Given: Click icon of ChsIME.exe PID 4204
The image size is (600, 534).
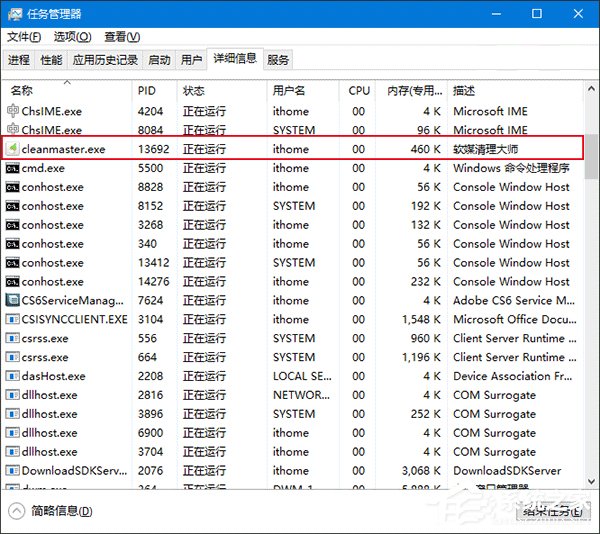Looking at the screenshot, I should tap(13, 111).
